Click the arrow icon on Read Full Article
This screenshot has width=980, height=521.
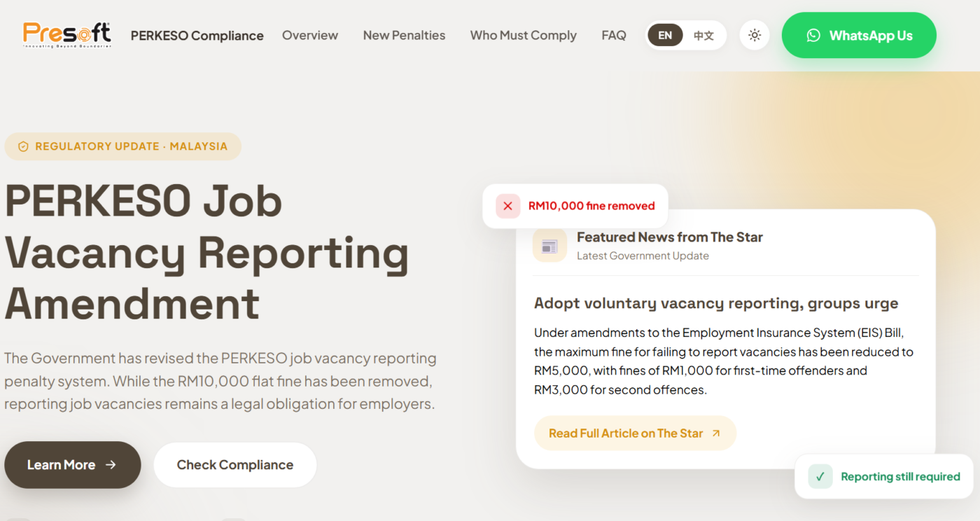[715, 433]
